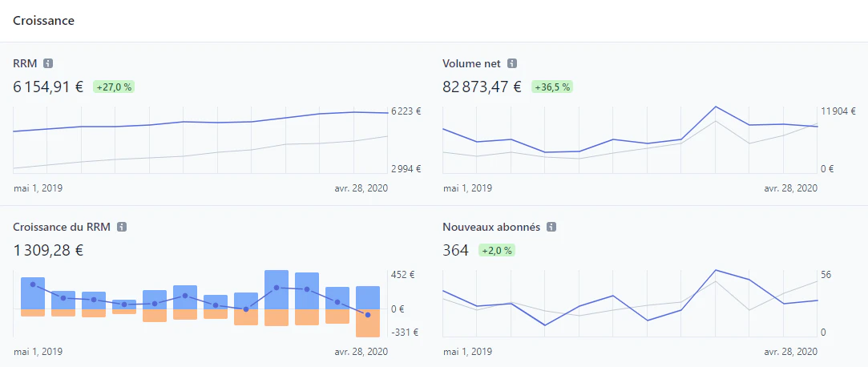Click mai 1, 2019 under Nouveaux abonnés chart
The image size is (868, 367).
tap(468, 352)
